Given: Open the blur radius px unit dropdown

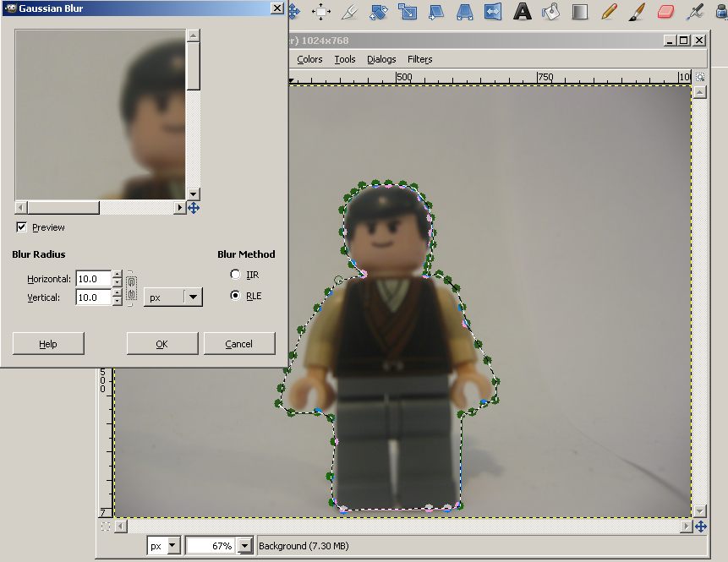Looking at the screenshot, I should click(173, 297).
